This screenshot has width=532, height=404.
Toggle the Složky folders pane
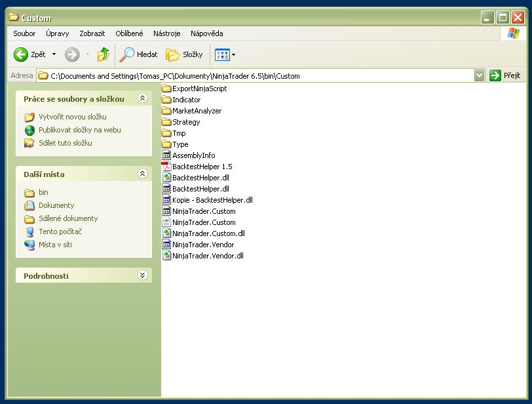(184, 54)
